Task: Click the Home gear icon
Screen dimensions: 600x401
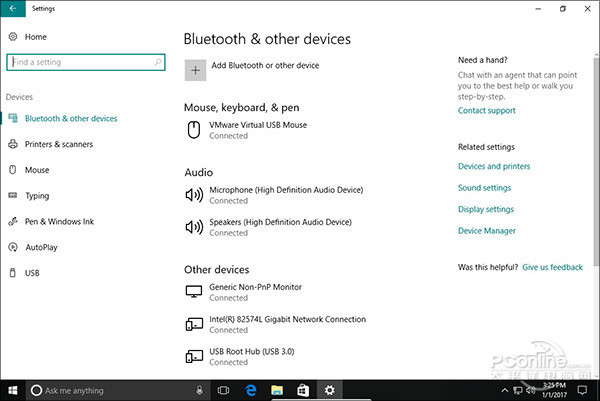Action: (x=12, y=37)
